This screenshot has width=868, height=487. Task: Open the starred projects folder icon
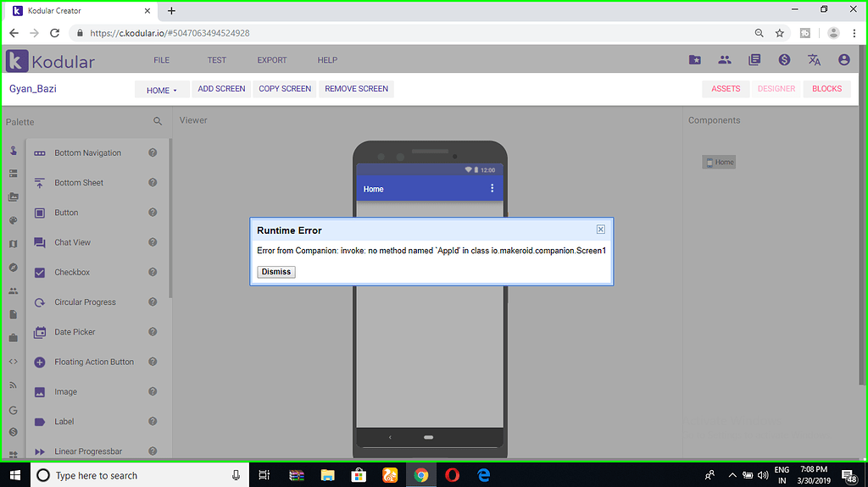pos(695,60)
